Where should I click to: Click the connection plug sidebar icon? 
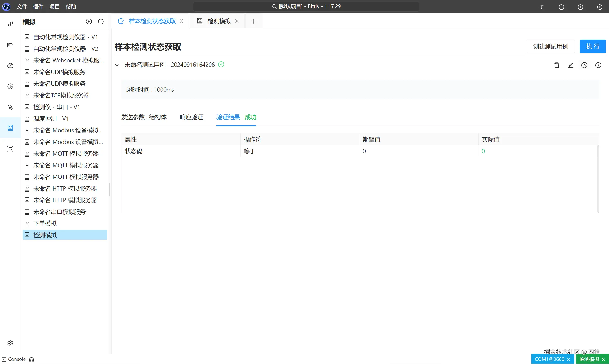click(10, 24)
